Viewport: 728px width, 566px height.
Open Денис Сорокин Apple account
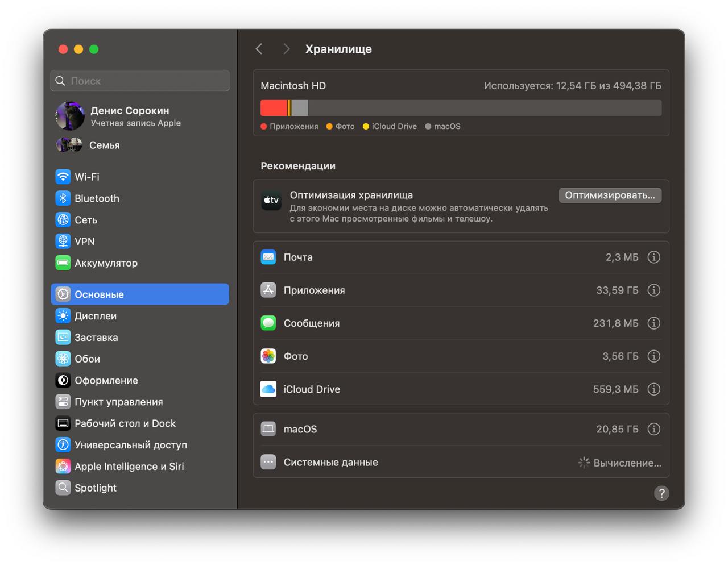[x=140, y=116]
